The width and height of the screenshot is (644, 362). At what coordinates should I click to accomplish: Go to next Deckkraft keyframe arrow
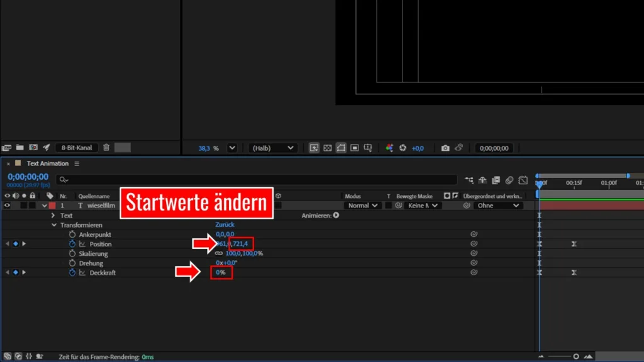pyautogui.click(x=25, y=273)
